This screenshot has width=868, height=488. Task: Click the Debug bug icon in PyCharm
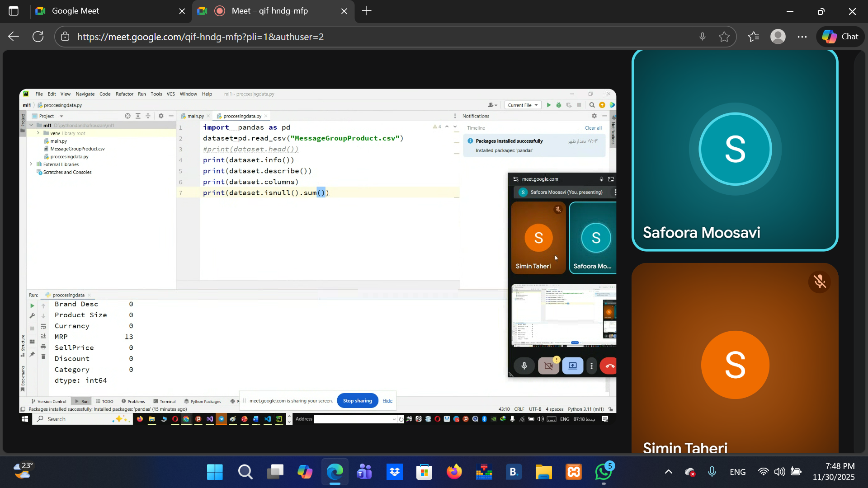click(x=559, y=105)
